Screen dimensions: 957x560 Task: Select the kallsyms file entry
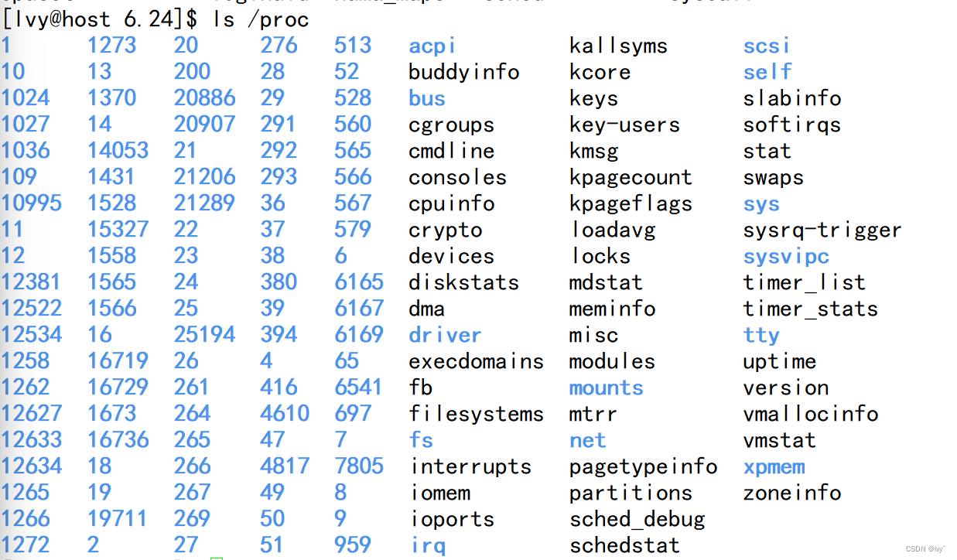click(618, 46)
